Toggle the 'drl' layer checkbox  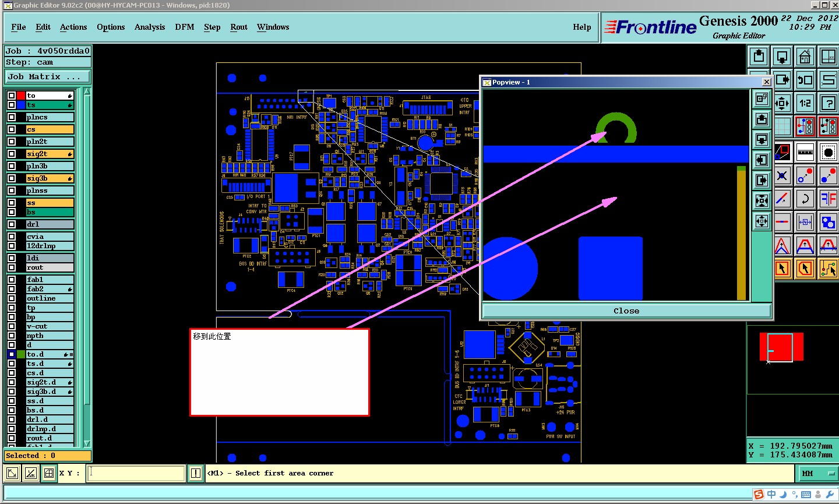[x=12, y=224]
